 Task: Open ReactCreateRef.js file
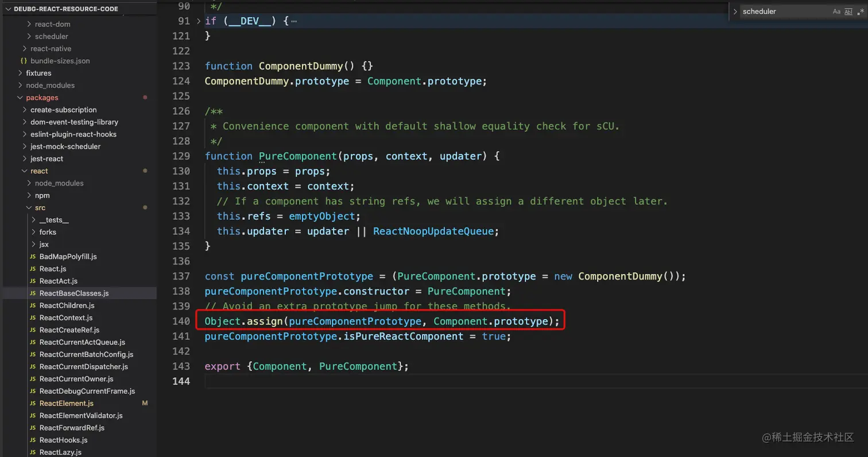click(x=69, y=330)
